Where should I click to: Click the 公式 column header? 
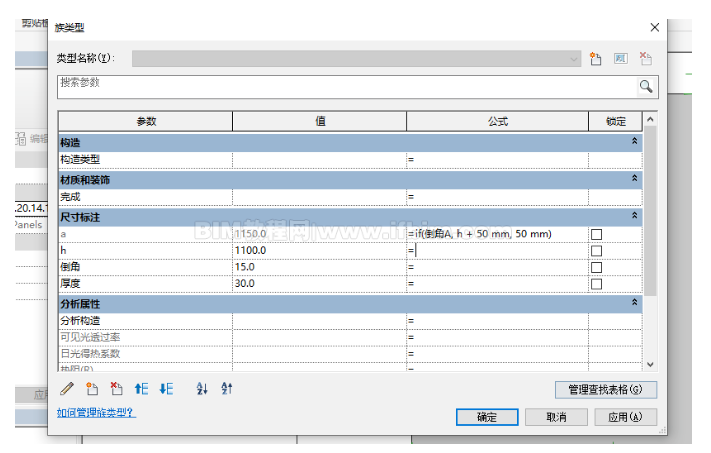click(497, 122)
